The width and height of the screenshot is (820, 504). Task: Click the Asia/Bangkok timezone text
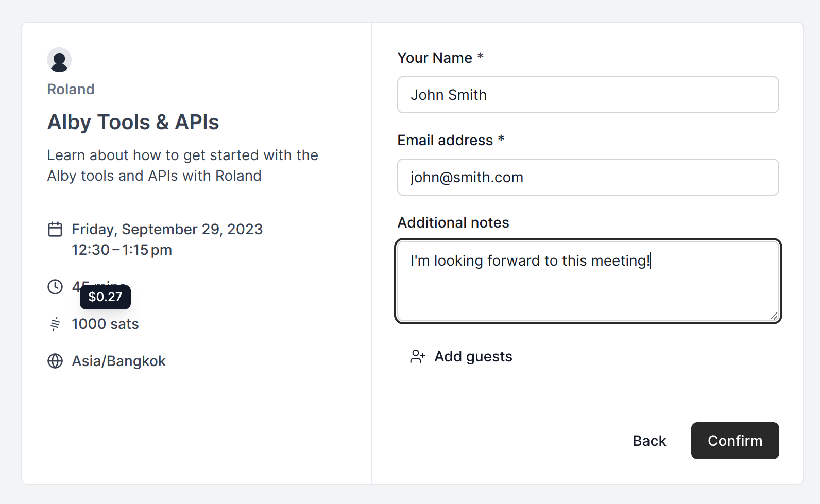tap(118, 361)
